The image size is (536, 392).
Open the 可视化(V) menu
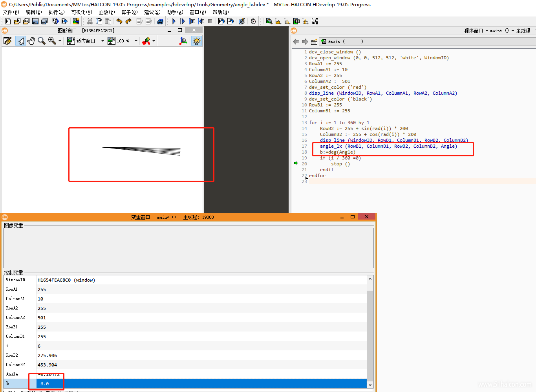click(x=82, y=12)
